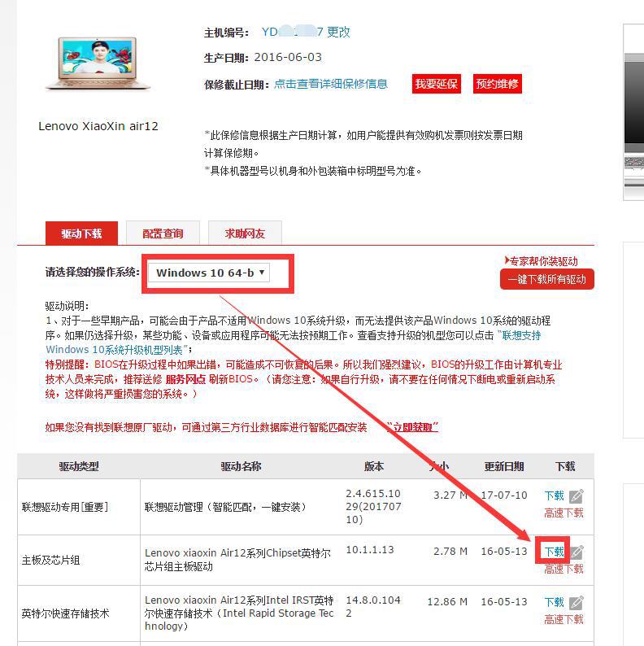Image resolution: width=644 pixels, height=646 pixels.
Task: Click the 12.86 M size cell
Action: 447,602
